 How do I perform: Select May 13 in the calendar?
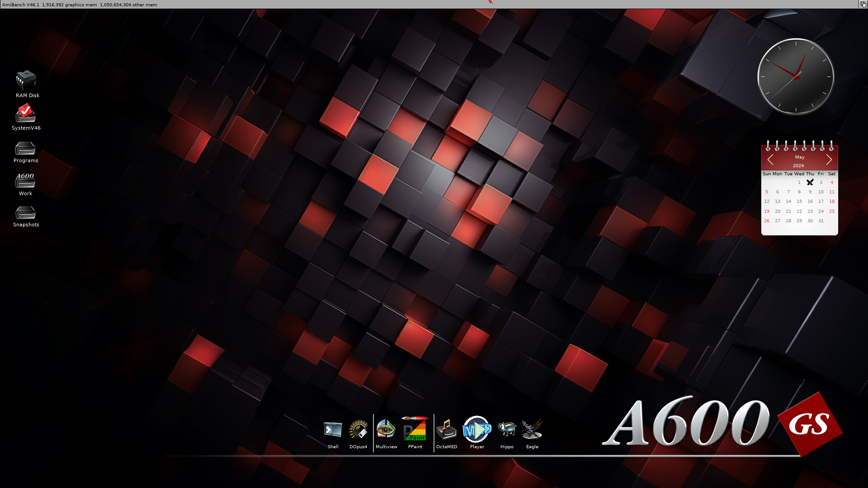[x=778, y=202]
